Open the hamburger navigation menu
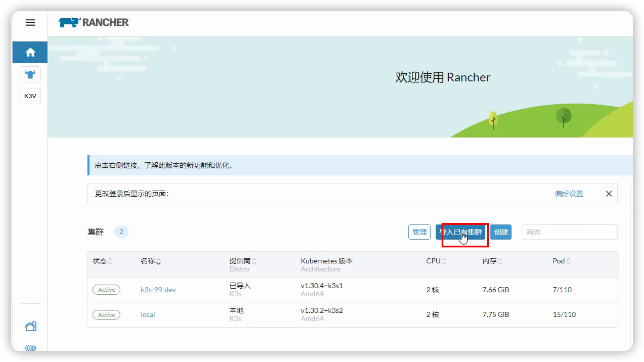 (30, 22)
